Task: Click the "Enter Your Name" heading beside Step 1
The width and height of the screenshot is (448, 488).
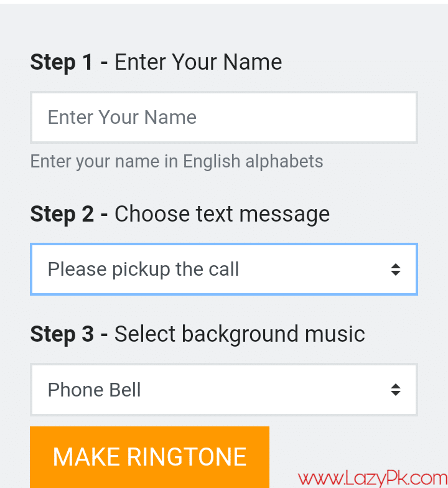Action: (198, 62)
